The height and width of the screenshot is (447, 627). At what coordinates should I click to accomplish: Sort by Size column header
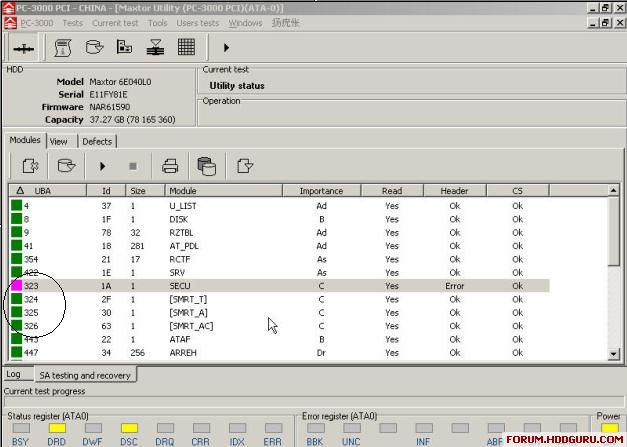coord(145,191)
